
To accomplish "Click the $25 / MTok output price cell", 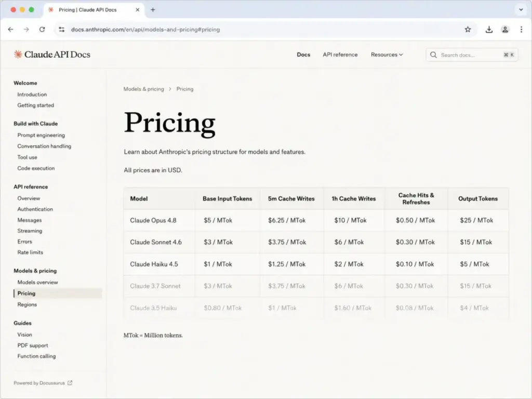I will pos(476,220).
